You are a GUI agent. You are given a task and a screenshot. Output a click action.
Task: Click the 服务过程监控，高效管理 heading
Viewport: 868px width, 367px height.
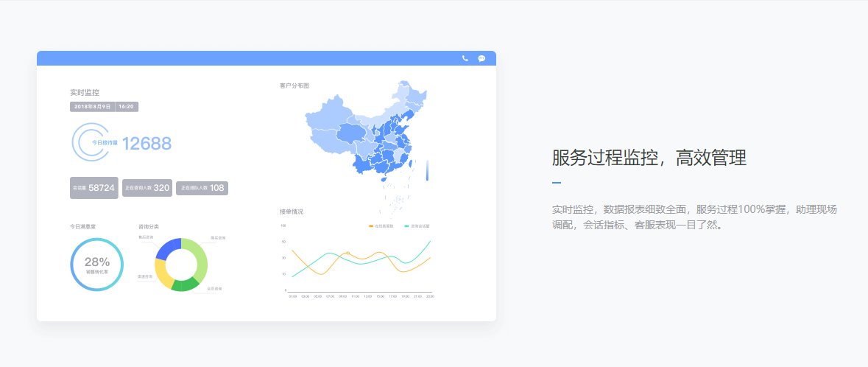tap(649, 157)
